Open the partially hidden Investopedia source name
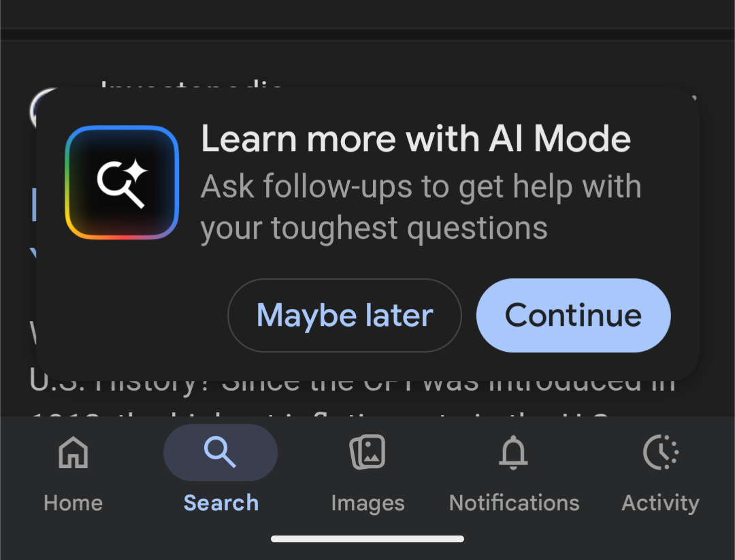The image size is (735, 560). [x=191, y=84]
